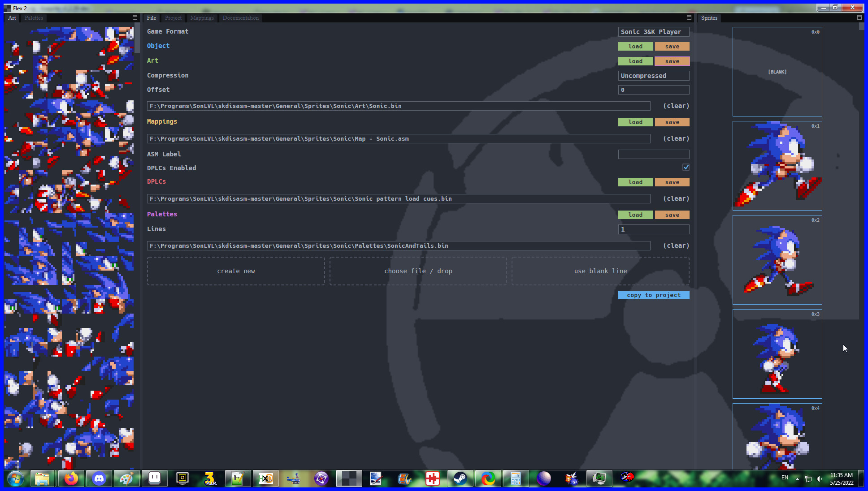Click the ASM Label input field
The height and width of the screenshot is (491, 868).
click(x=654, y=154)
